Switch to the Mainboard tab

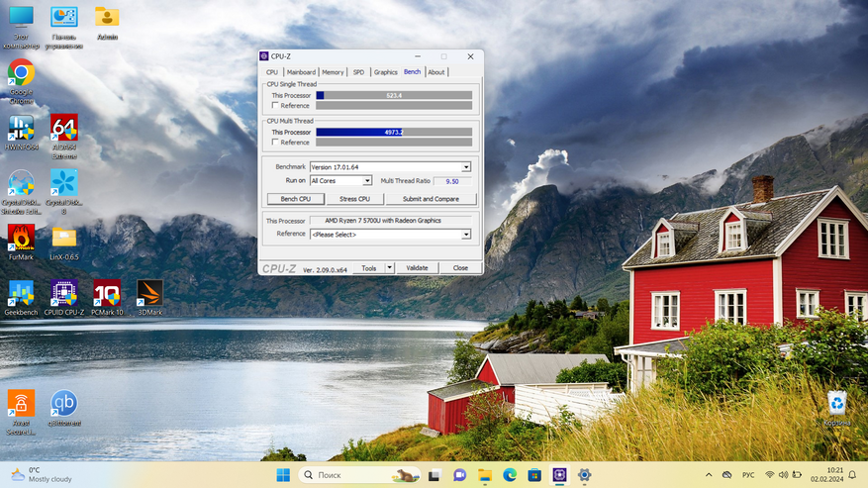pyautogui.click(x=301, y=72)
